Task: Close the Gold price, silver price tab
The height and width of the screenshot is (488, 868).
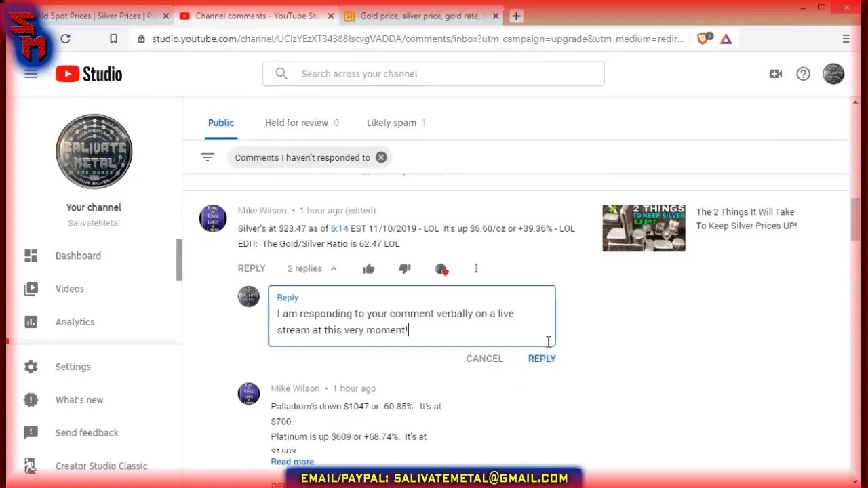Action: point(497,16)
